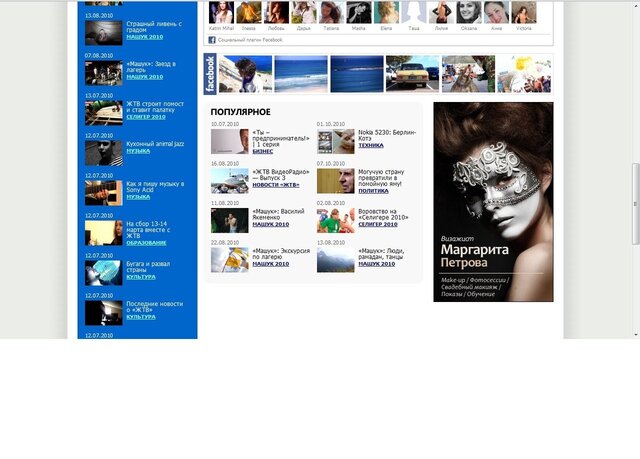Open Inessa's profile picture
Viewport: 640px width, 459px height.
[249, 12]
